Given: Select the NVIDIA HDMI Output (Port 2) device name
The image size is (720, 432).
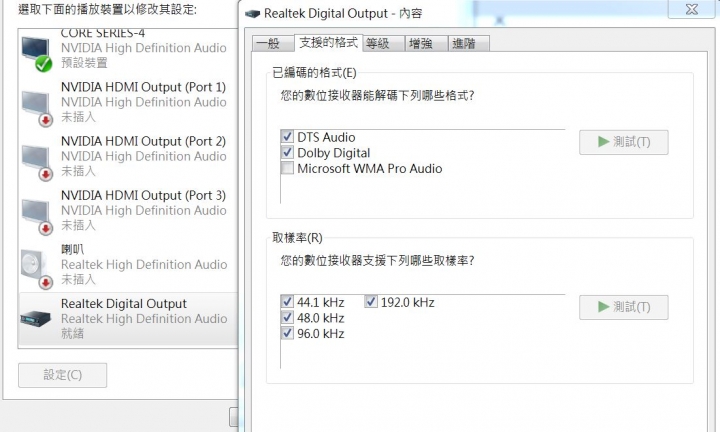Looking at the screenshot, I should click(x=143, y=141).
